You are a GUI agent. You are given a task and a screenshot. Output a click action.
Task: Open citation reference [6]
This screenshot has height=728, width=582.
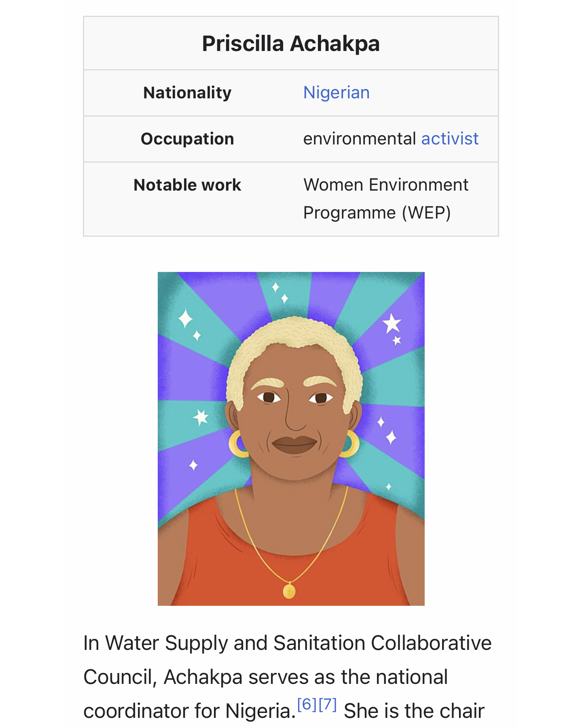point(307,705)
